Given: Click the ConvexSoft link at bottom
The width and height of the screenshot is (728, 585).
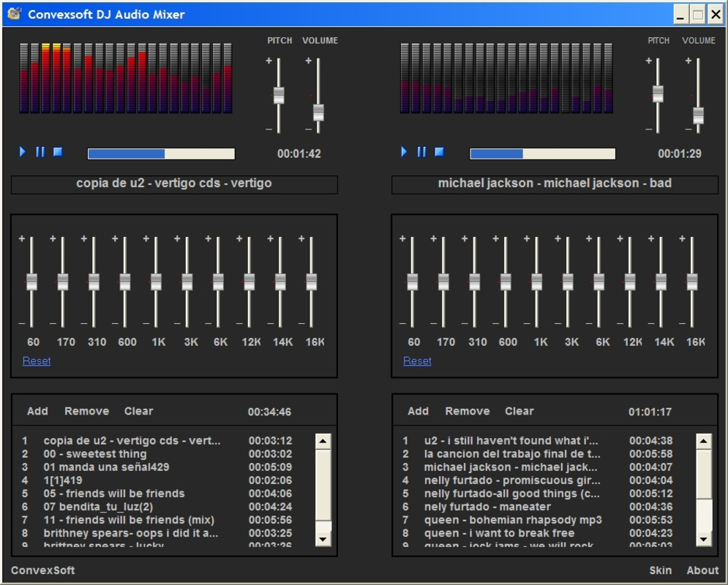Looking at the screenshot, I should pyautogui.click(x=42, y=570).
